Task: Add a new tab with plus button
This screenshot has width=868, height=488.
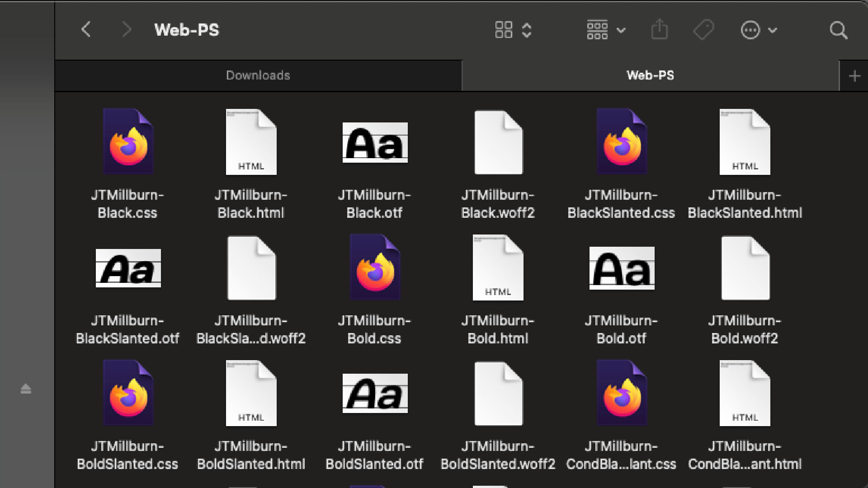Action: [854, 76]
